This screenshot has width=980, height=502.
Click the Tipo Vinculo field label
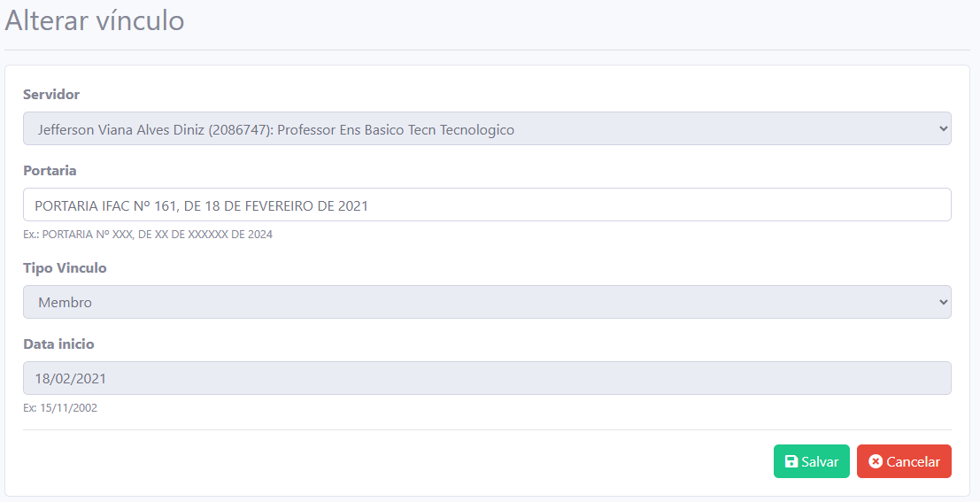(65, 268)
